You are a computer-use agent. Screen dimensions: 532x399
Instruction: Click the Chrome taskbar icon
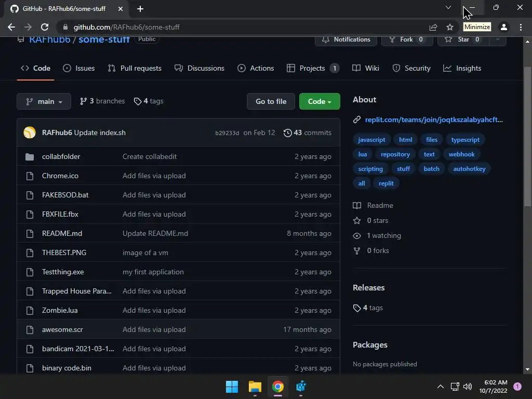pyautogui.click(x=277, y=387)
